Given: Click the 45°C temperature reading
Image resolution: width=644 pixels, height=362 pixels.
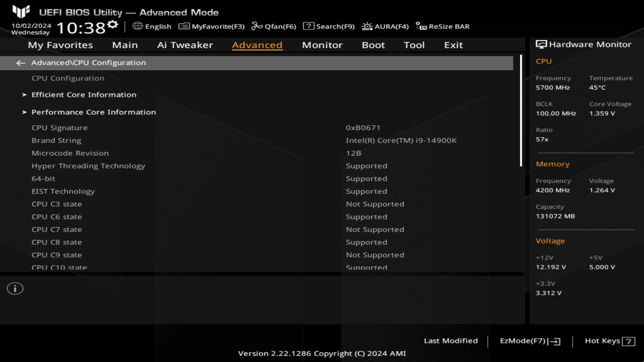Looking at the screenshot, I should [x=597, y=87].
